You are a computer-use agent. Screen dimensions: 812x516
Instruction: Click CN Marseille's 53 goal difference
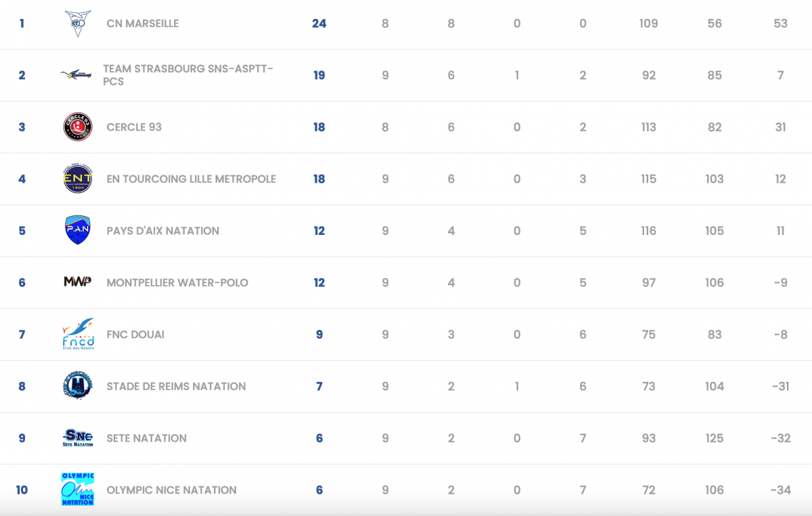pyautogui.click(x=780, y=24)
